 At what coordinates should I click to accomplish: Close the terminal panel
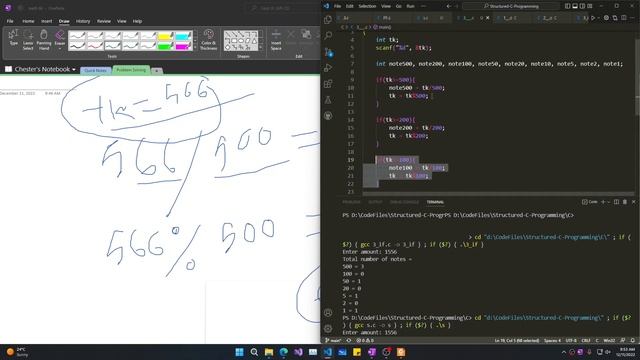coord(633,202)
